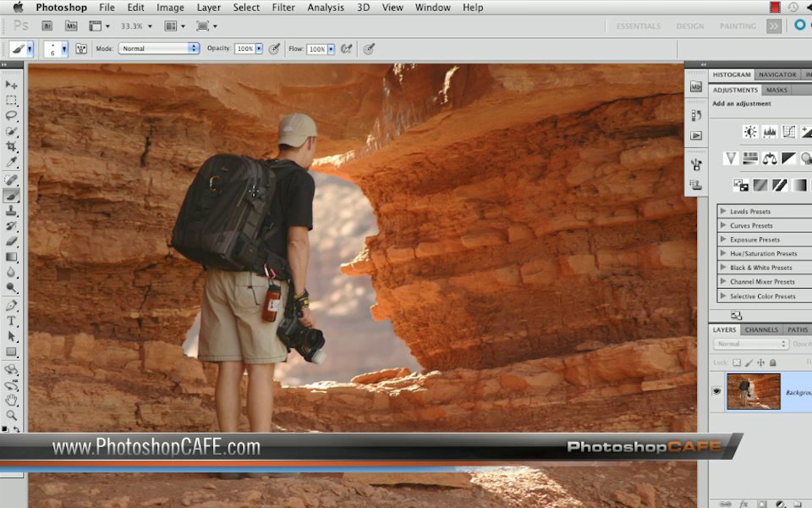Open the Analysis menu

click(326, 8)
